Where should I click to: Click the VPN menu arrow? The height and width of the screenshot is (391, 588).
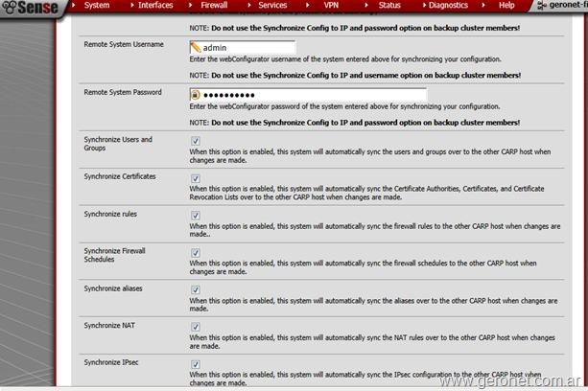[x=308, y=5]
